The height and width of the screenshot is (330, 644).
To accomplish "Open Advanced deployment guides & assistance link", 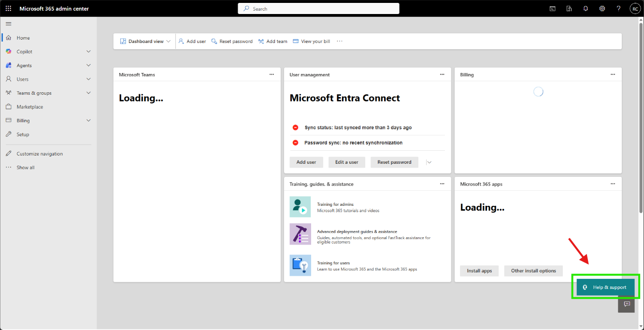I will 357,231.
